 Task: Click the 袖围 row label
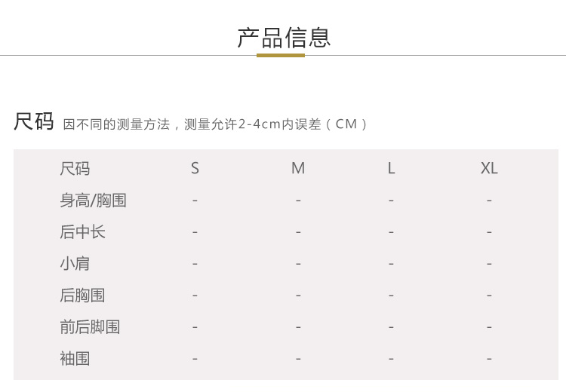click(x=75, y=359)
